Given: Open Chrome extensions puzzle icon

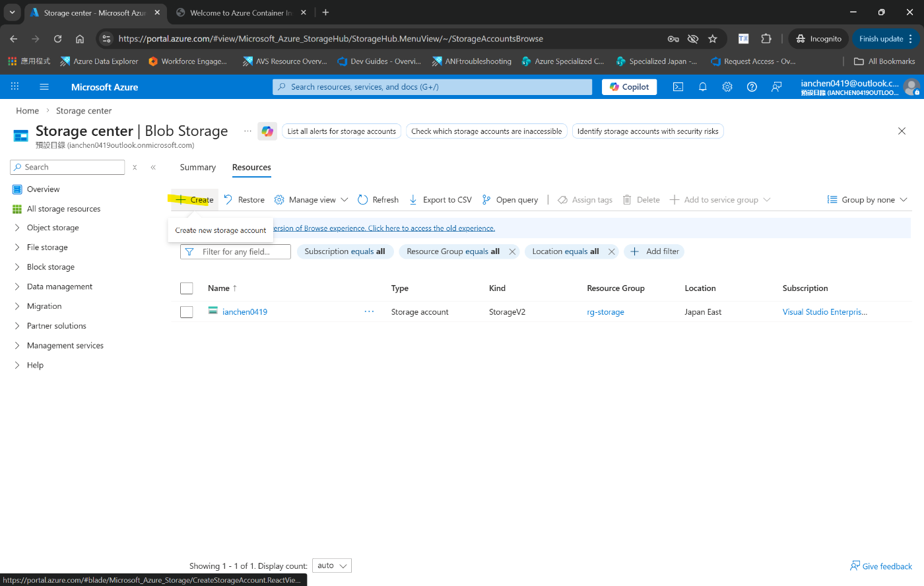Looking at the screenshot, I should [x=766, y=39].
